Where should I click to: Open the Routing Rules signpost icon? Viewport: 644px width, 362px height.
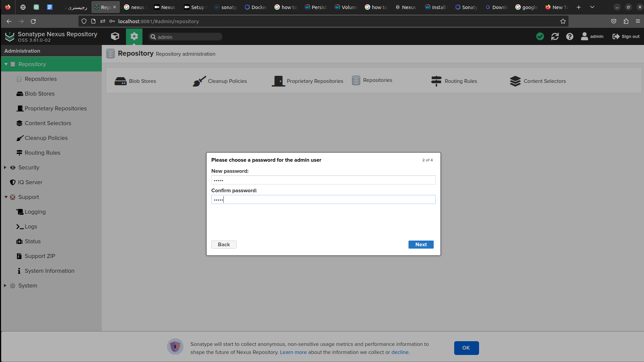coord(436,81)
